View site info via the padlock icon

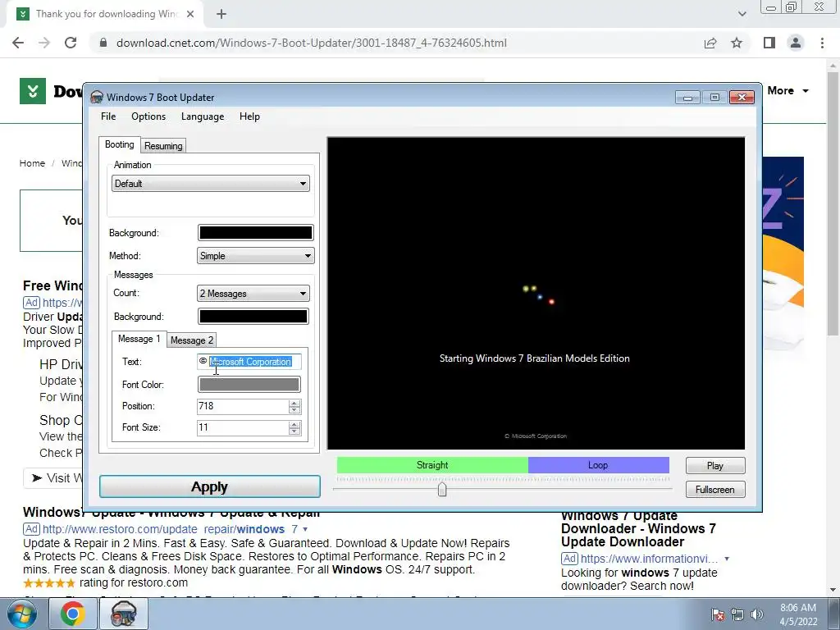pyautogui.click(x=103, y=43)
